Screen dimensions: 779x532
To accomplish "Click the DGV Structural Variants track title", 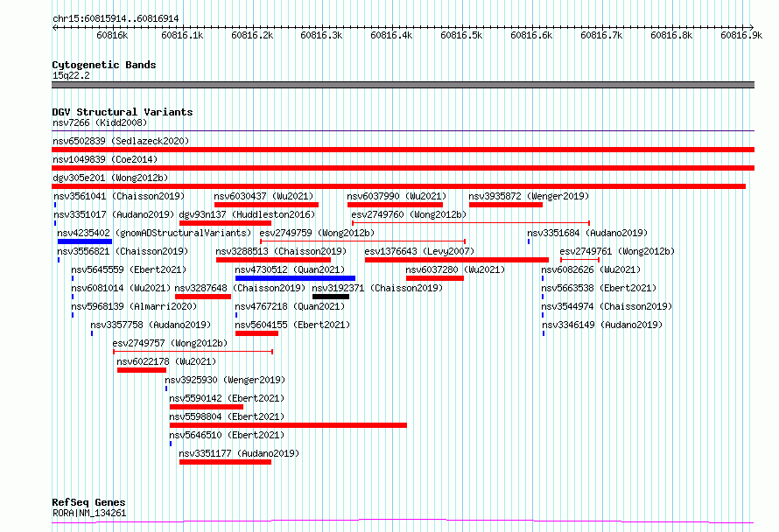I will (x=123, y=112).
